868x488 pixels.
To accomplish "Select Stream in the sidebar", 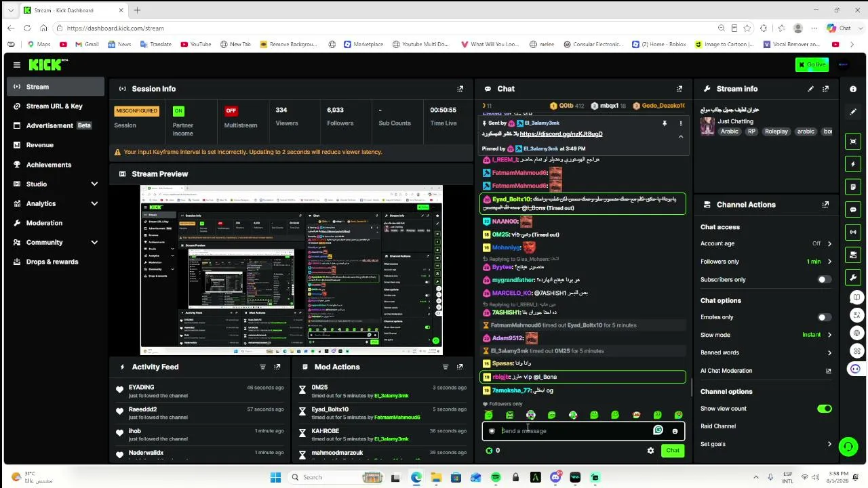I will [56, 87].
